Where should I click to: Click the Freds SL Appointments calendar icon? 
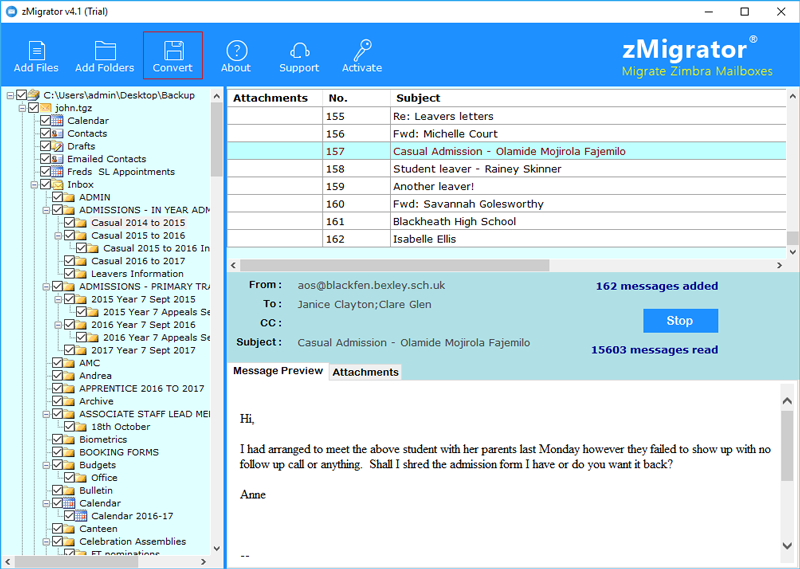pos(58,171)
